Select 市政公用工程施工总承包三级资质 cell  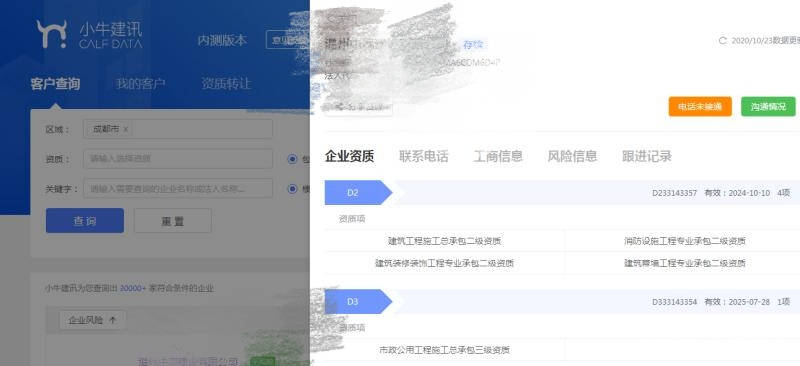pos(444,350)
